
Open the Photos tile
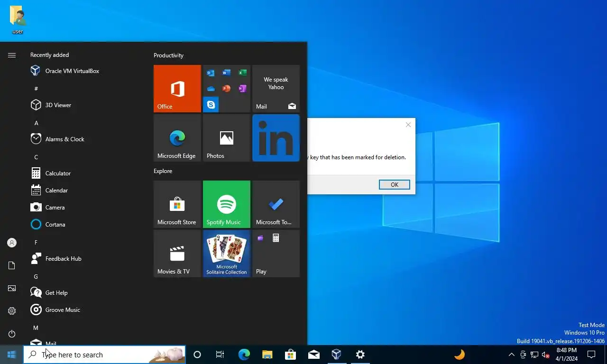(227, 138)
